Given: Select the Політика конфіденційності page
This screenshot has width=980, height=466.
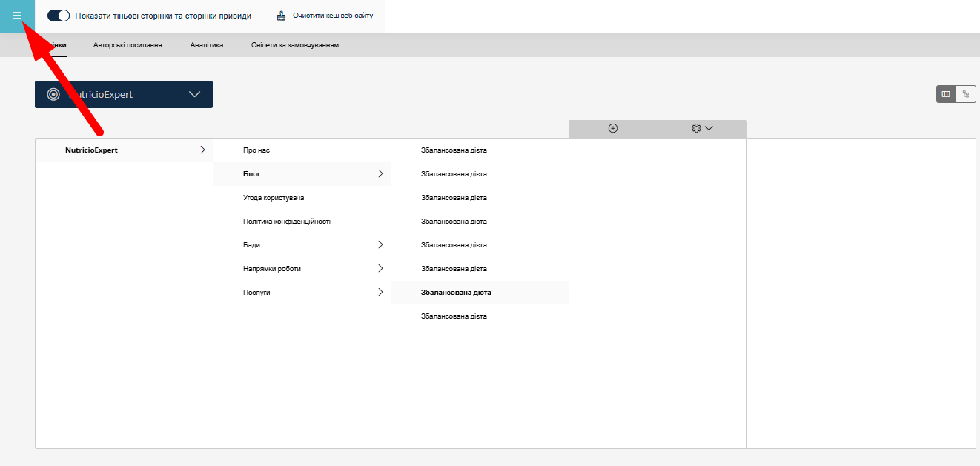Looking at the screenshot, I should click(x=287, y=222).
